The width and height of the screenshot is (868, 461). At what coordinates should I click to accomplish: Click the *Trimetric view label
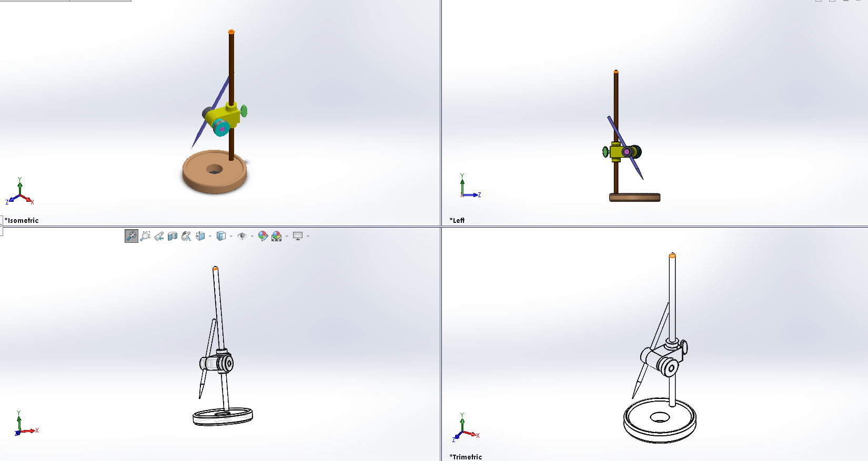click(466, 457)
